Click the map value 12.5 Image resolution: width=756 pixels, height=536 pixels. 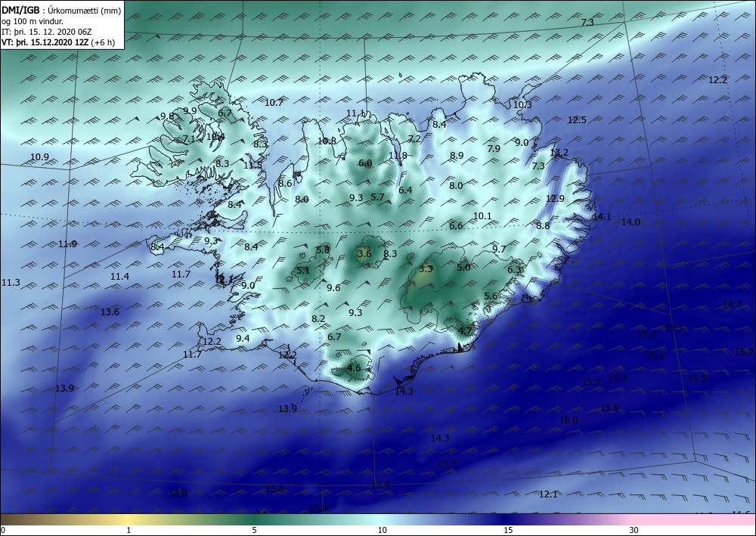tap(577, 120)
